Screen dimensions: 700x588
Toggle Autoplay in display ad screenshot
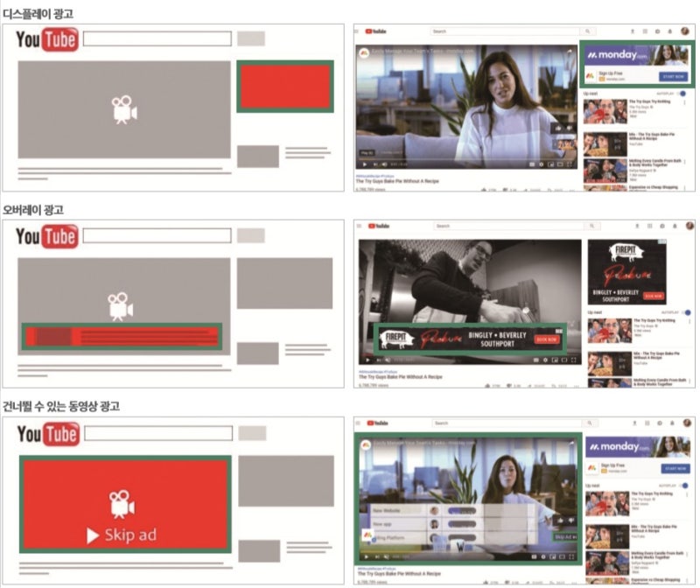pyautogui.click(x=682, y=94)
